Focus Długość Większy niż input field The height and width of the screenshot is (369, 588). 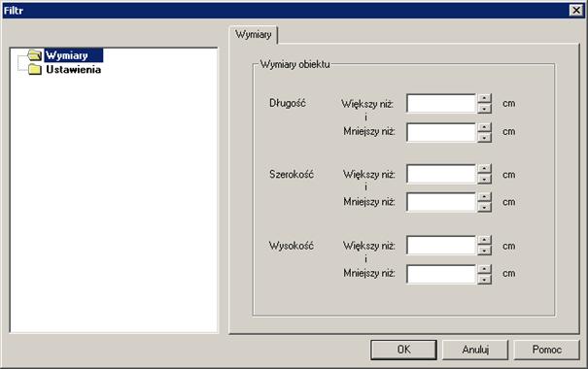441,103
